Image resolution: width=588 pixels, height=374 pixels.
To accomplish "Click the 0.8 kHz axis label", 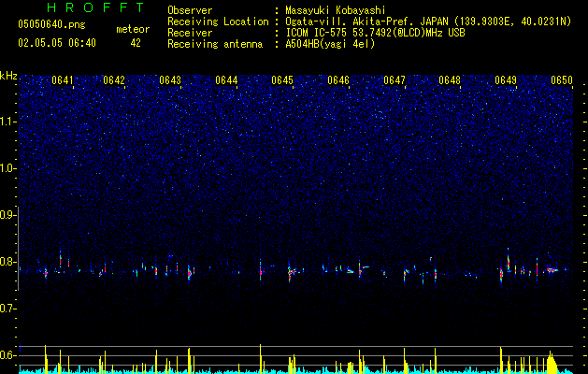I will pyautogui.click(x=7, y=262).
